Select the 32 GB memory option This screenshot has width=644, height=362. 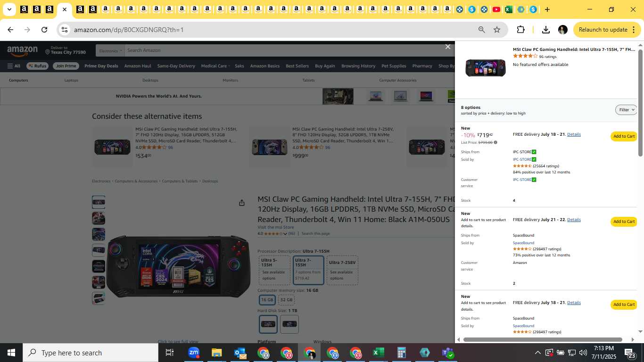tap(286, 300)
